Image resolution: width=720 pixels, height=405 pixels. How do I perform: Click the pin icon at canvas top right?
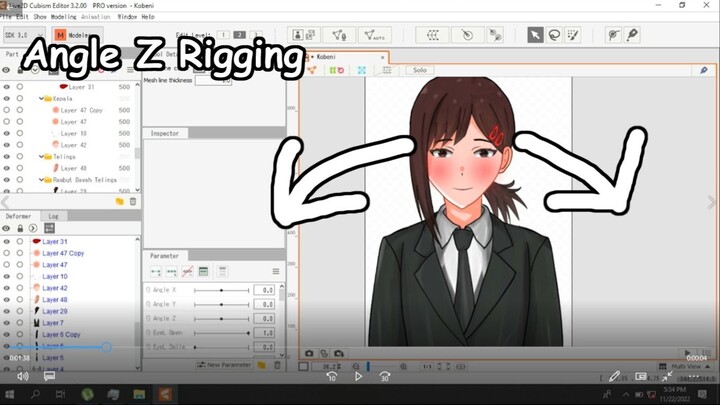click(x=703, y=70)
